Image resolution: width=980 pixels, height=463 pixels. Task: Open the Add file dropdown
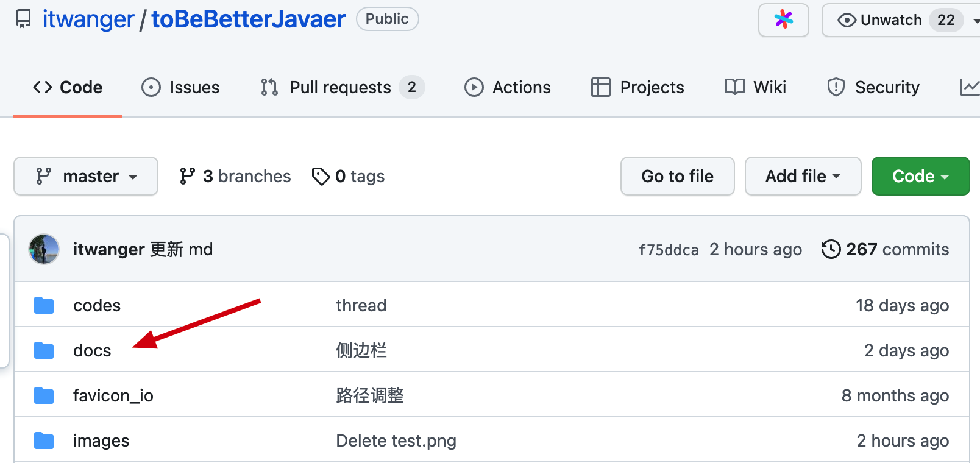click(803, 177)
